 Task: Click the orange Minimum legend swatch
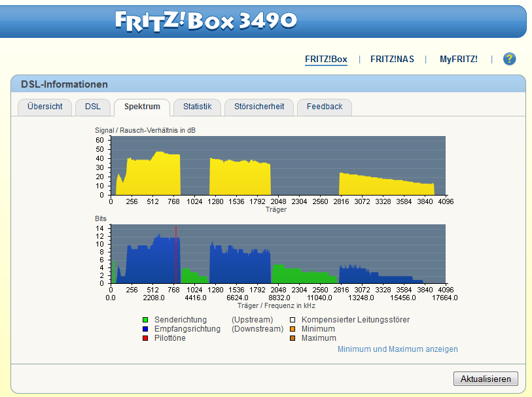[x=293, y=329]
